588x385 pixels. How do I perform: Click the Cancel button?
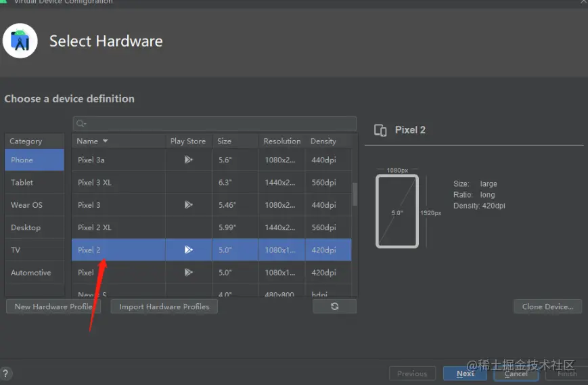pyautogui.click(x=516, y=373)
